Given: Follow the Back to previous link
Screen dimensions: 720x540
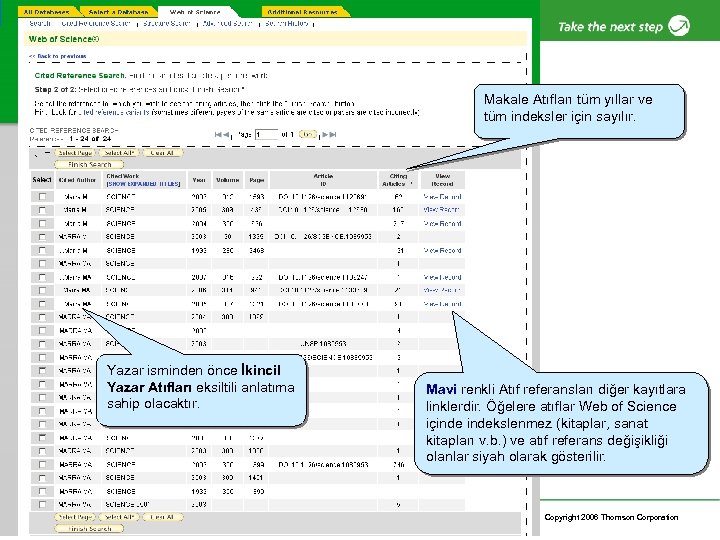Looking at the screenshot, I should (57, 56).
